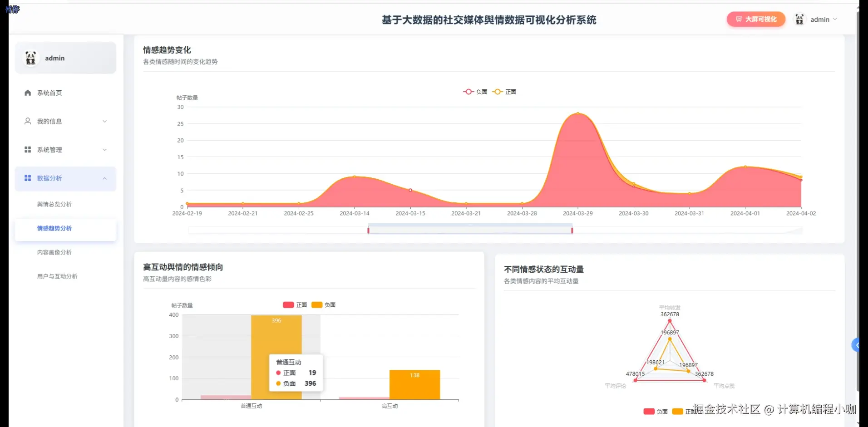Open 舆情总览分析 menu item
The height and width of the screenshot is (427, 868).
click(x=54, y=204)
